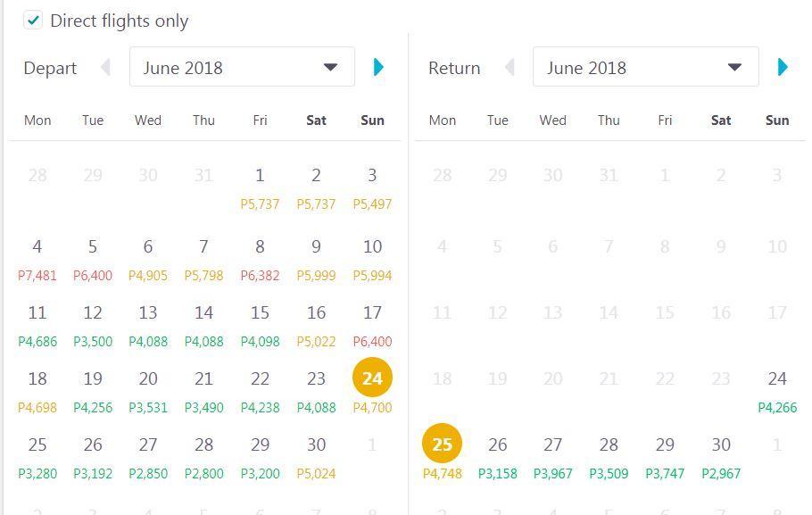Image resolution: width=812 pixels, height=515 pixels.
Task: Open the Depart month dropdown
Action: click(x=242, y=67)
